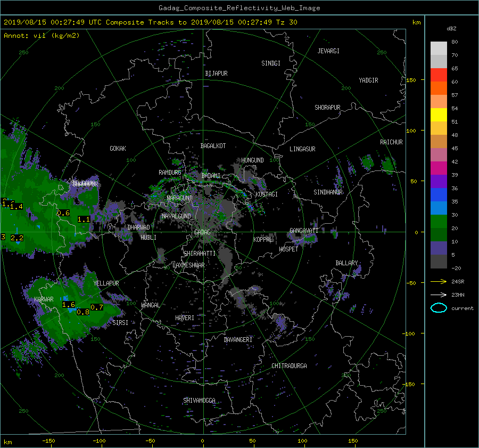Select the BIJAPUR city label

[216, 74]
